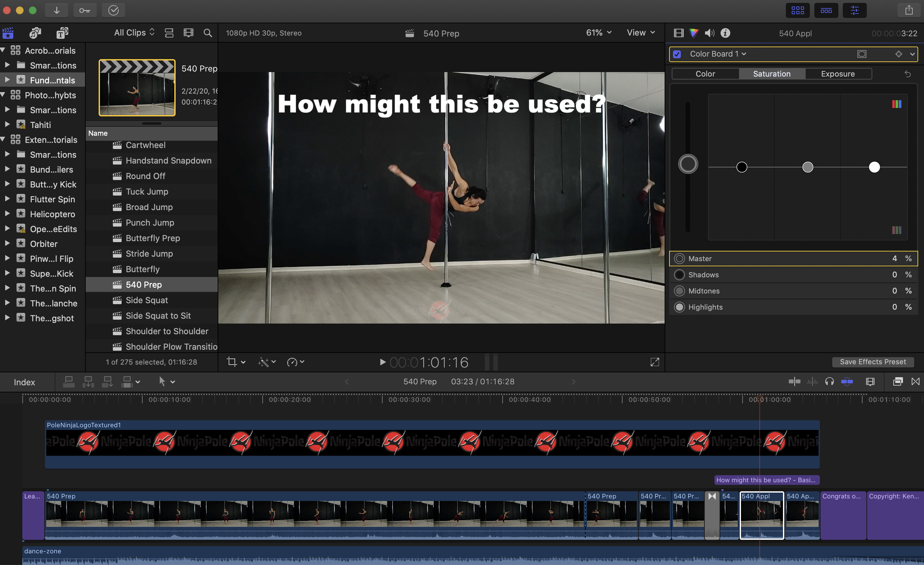
Task: Select the Highlights saturation radio control
Action: [x=679, y=307]
